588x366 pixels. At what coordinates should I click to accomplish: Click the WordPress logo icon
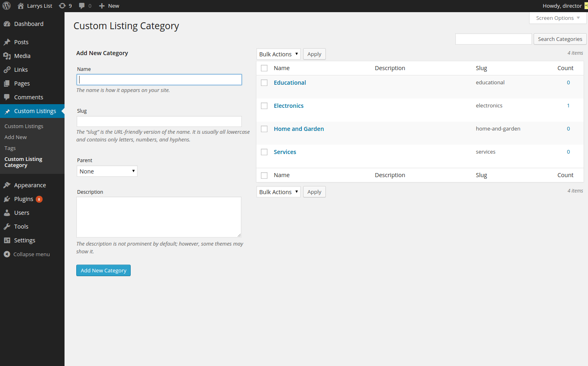pyautogui.click(x=6, y=6)
